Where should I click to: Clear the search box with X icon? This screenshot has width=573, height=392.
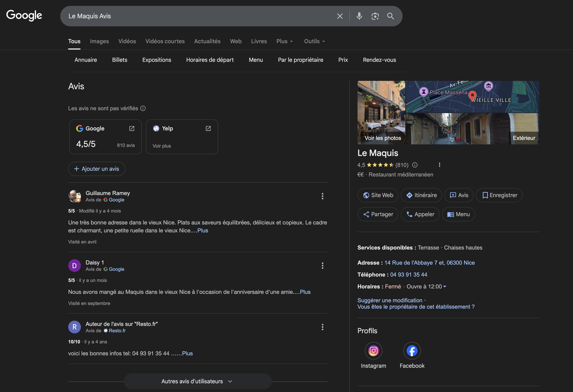coord(340,16)
